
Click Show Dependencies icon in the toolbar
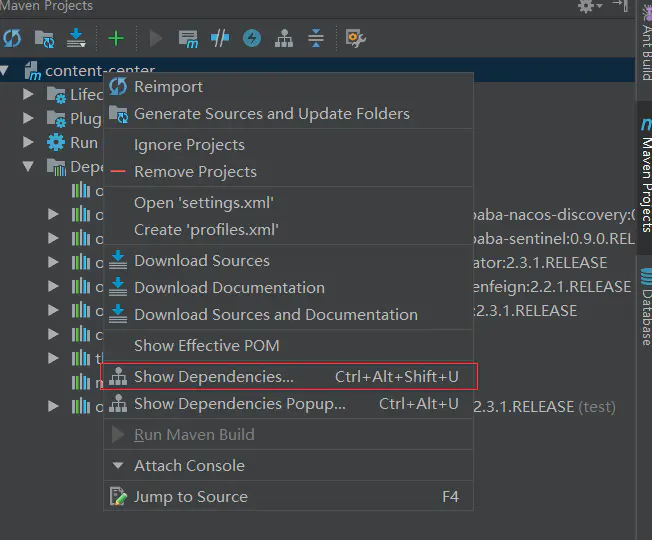click(284, 39)
